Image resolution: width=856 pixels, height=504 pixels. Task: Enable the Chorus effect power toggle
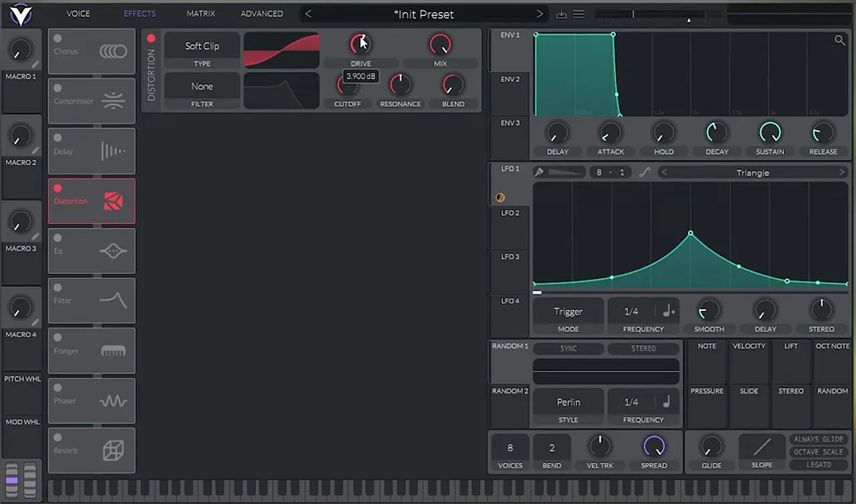58,39
